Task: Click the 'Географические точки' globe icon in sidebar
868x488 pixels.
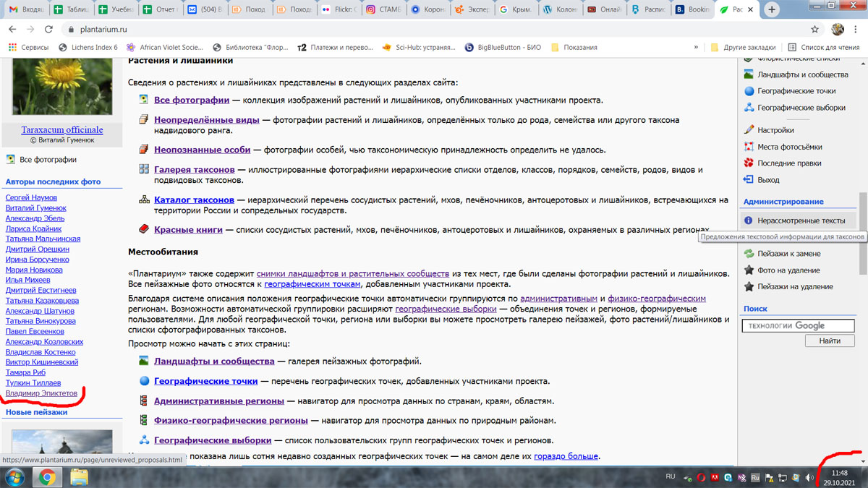Action: click(x=749, y=91)
